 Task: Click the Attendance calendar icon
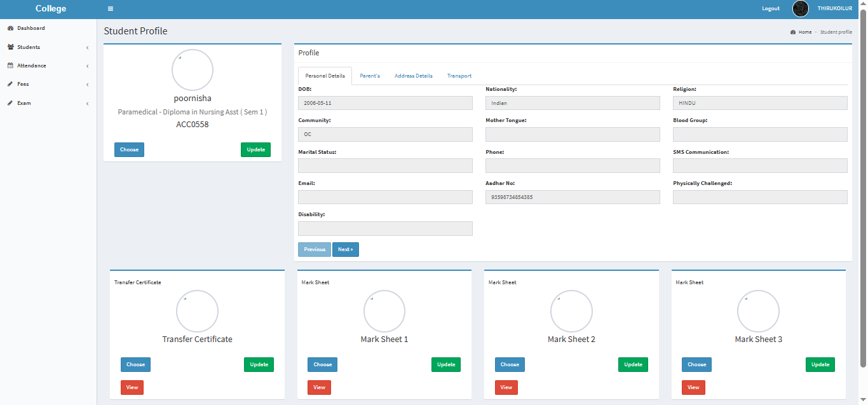(10, 65)
